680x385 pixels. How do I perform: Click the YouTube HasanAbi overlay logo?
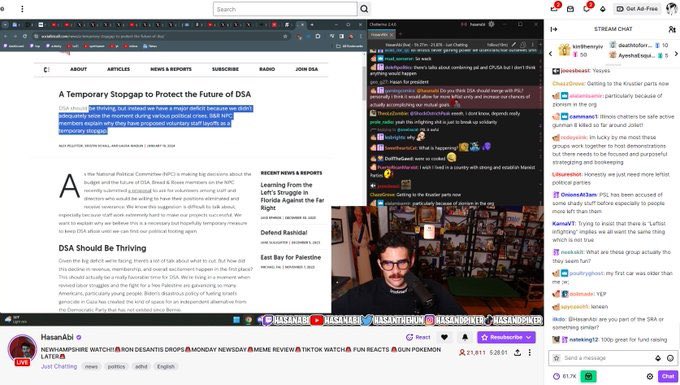click(x=317, y=320)
